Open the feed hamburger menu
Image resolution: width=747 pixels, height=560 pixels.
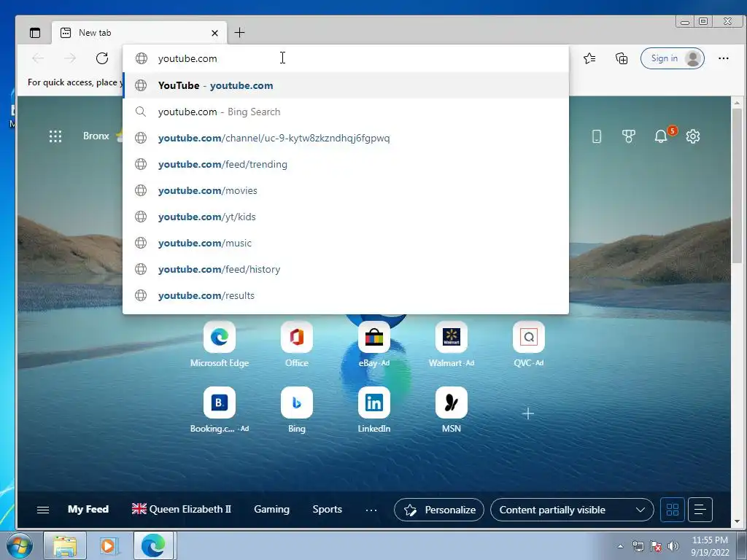pyautogui.click(x=43, y=510)
